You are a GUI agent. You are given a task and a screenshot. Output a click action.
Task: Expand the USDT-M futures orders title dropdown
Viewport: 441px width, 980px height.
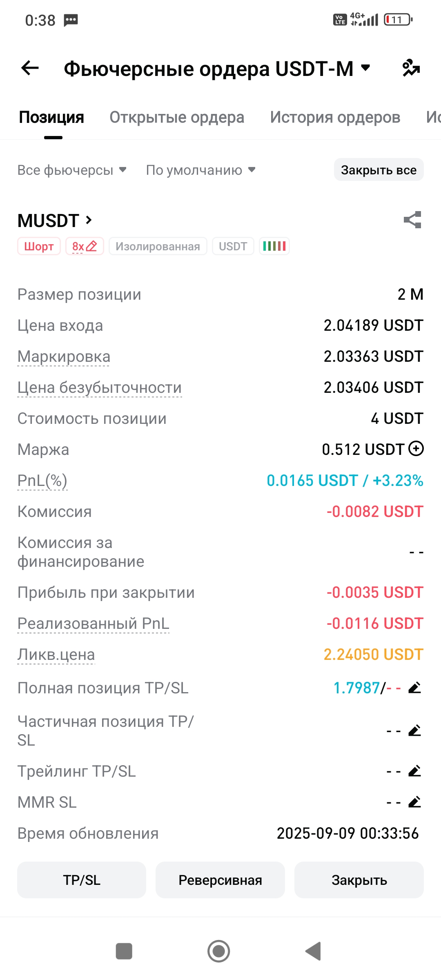click(x=366, y=68)
